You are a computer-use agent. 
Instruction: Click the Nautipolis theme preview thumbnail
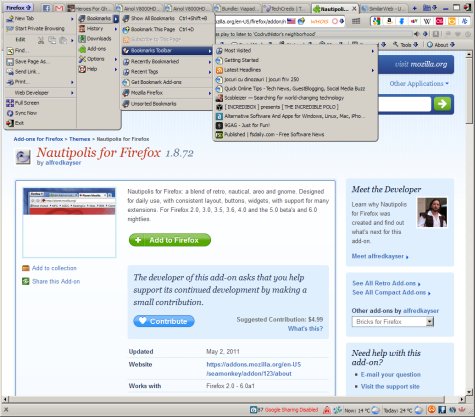[69, 223]
